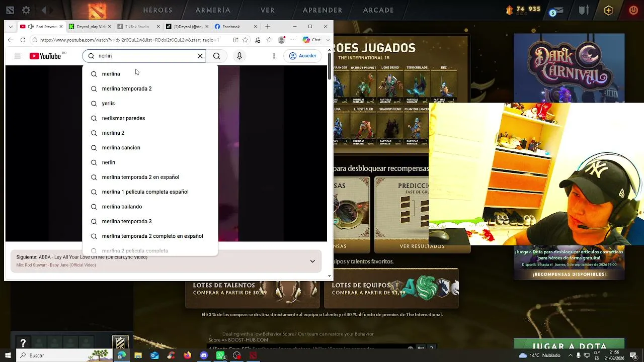This screenshot has width=644, height=362.
Task: Click the Windows taskbar Buscar search box
Action: (65, 355)
